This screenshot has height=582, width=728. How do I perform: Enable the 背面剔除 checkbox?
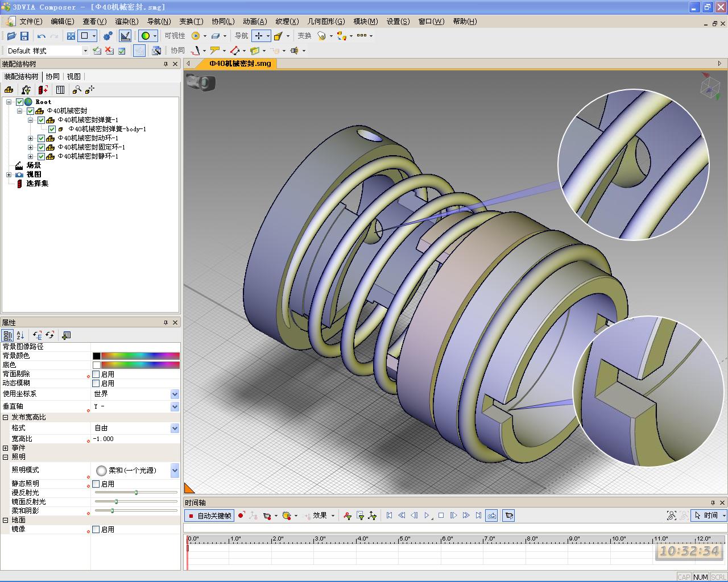[96, 374]
